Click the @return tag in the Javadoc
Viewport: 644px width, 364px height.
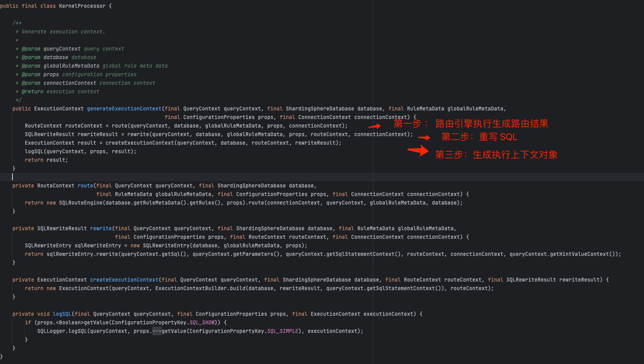[32, 92]
